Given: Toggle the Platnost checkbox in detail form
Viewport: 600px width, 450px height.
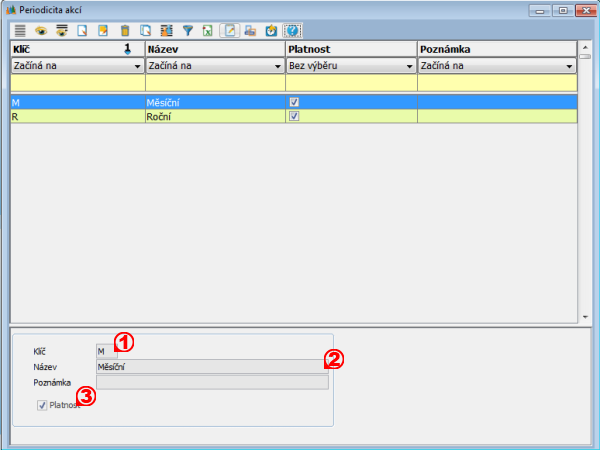Looking at the screenshot, I should 42,405.
